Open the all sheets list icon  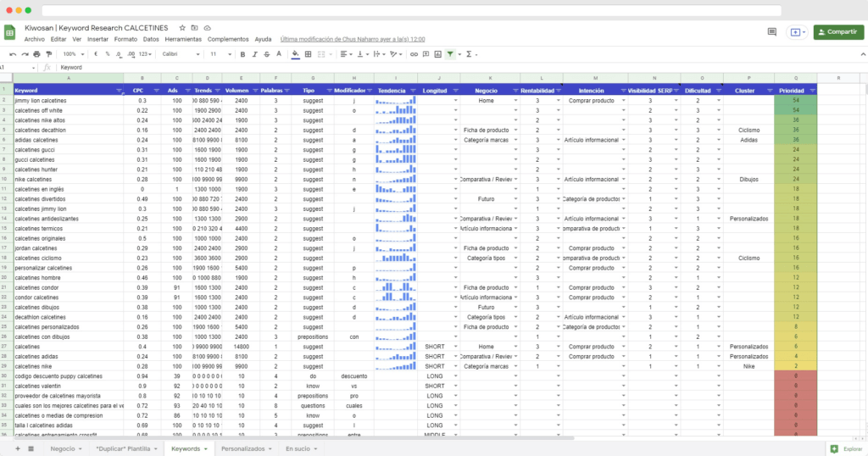tap(31, 449)
